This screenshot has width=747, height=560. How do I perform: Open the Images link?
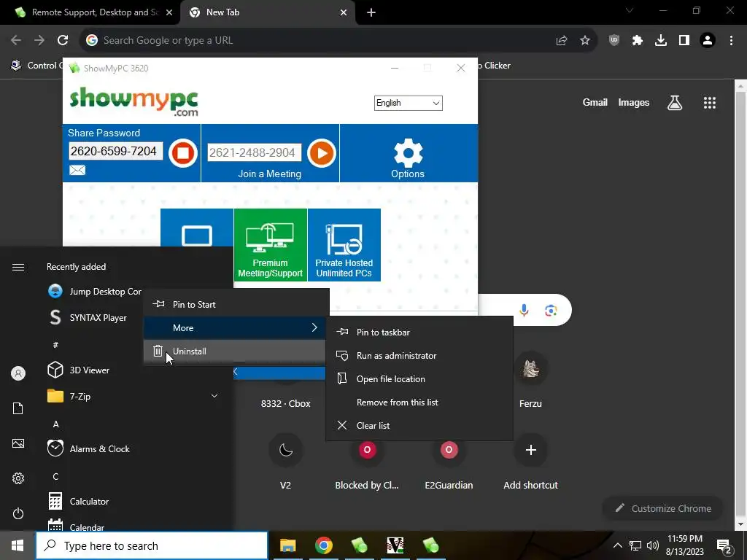[634, 102]
